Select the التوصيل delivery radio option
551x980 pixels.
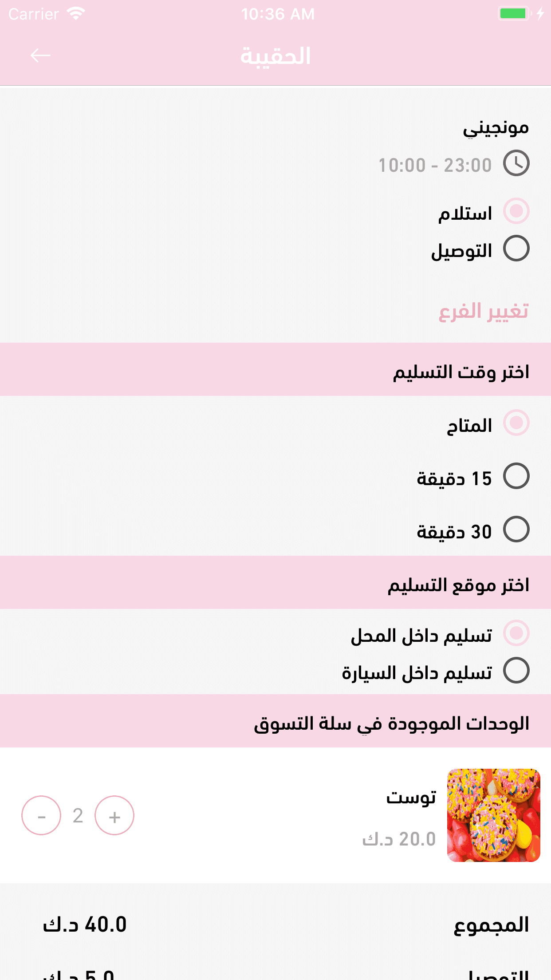point(516,249)
